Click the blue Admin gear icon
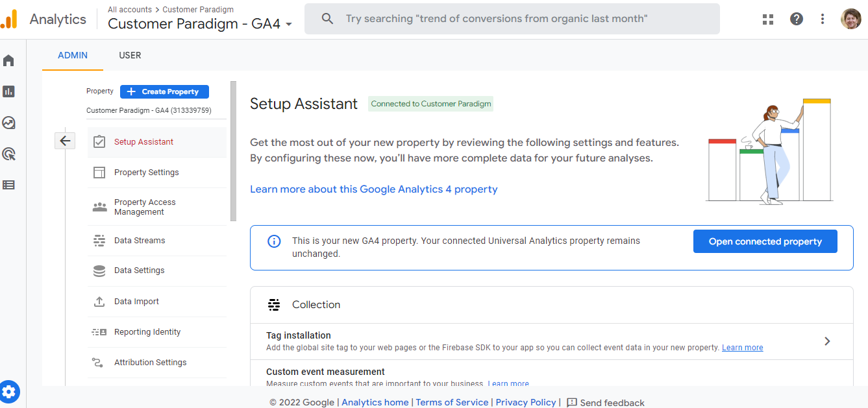 coord(10,391)
